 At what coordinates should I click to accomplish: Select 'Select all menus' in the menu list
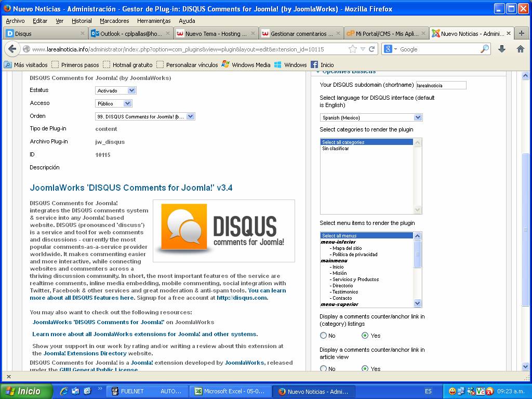coord(367,235)
